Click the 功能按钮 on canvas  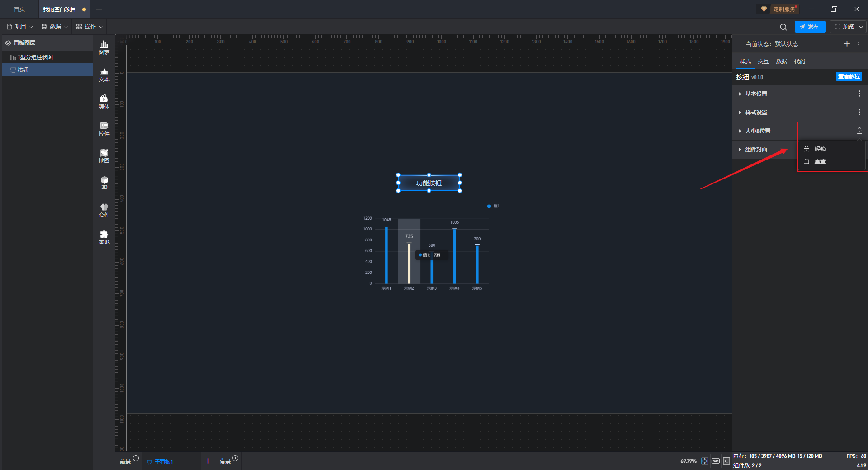(429, 183)
